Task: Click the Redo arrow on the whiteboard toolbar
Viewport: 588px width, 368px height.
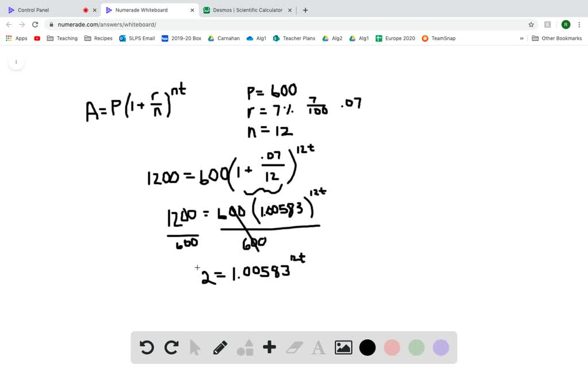Action: point(171,347)
